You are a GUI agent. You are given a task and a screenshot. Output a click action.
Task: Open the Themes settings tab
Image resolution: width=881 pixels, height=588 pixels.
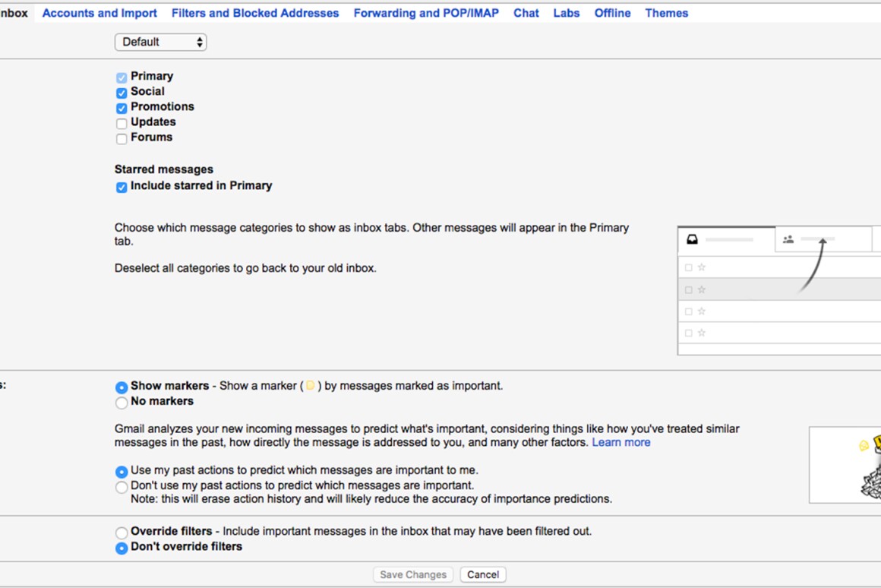(x=666, y=13)
